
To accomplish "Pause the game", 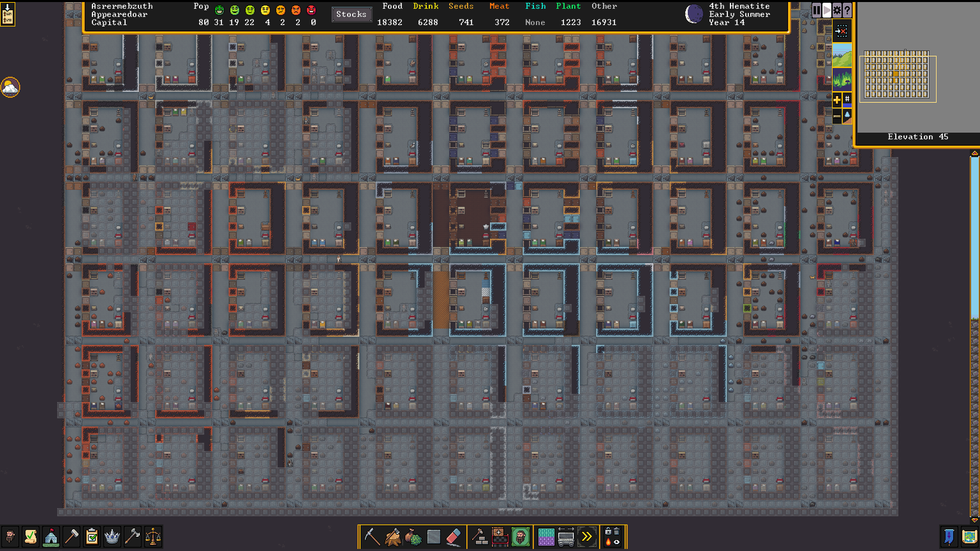I will (816, 10).
